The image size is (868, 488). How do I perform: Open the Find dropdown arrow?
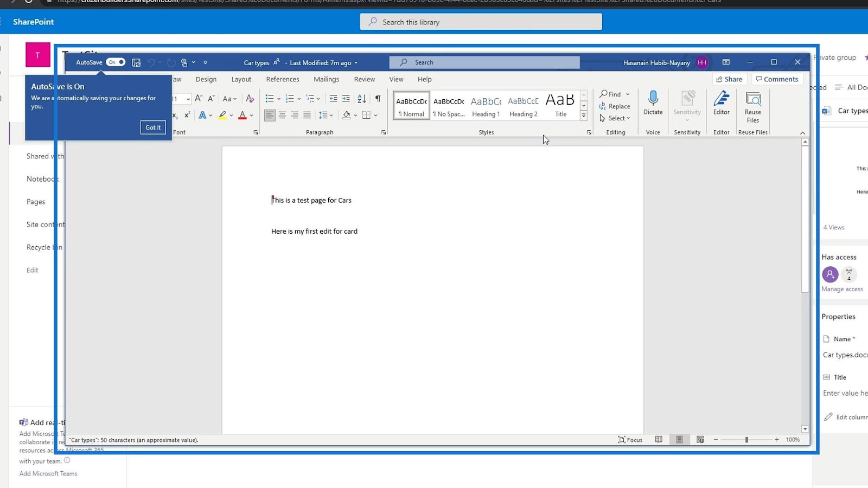tap(628, 94)
